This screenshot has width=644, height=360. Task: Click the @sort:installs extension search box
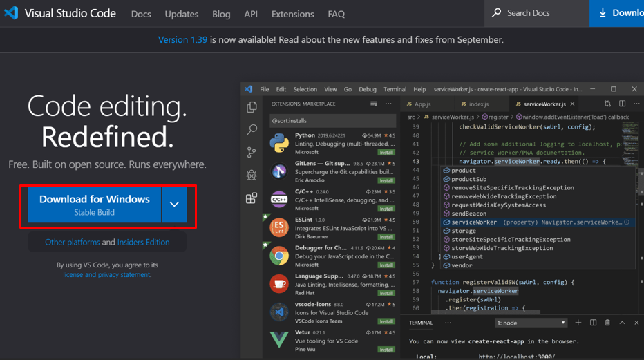332,121
